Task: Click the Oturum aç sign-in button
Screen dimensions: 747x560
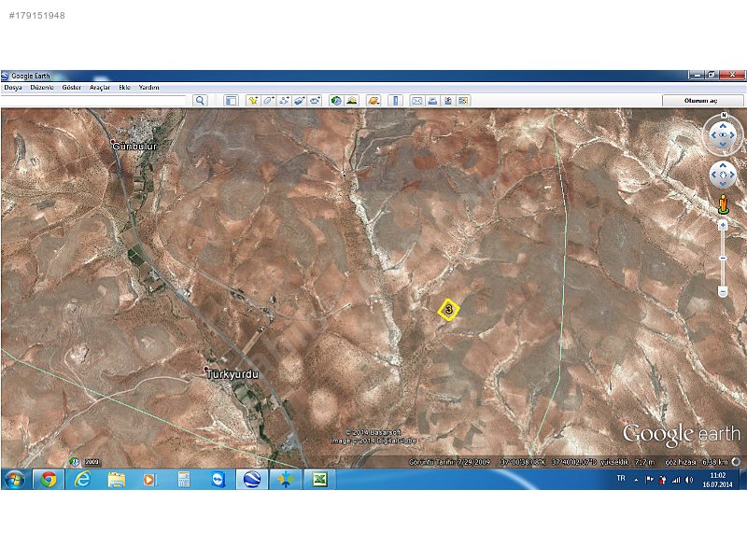Action: pos(703,101)
